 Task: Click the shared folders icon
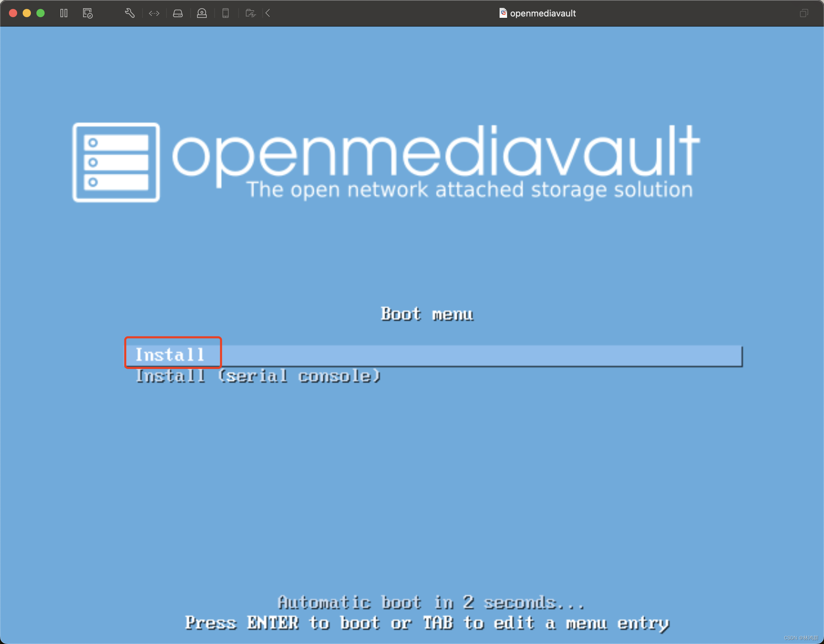251,13
